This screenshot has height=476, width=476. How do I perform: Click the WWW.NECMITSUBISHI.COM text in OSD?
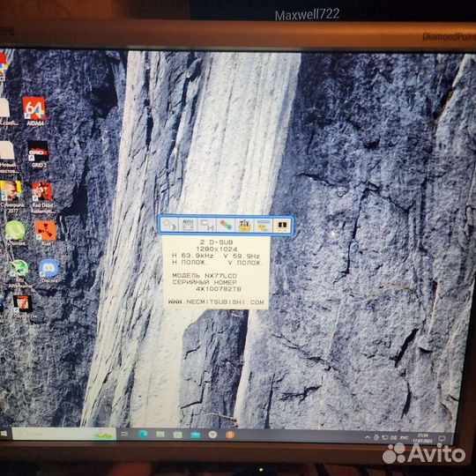pos(216,302)
